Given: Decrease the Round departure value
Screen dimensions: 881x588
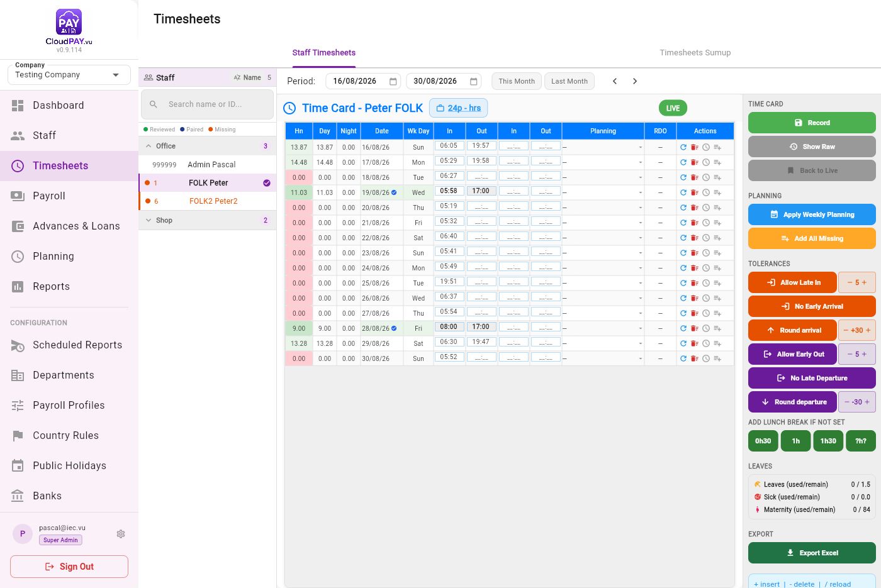Looking at the screenshot, I should point(847,402).
